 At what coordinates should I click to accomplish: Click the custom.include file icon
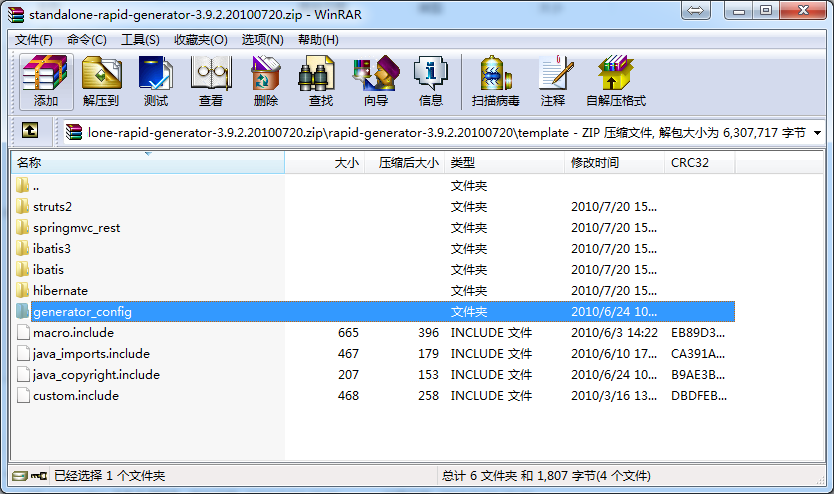click(23, 396)
